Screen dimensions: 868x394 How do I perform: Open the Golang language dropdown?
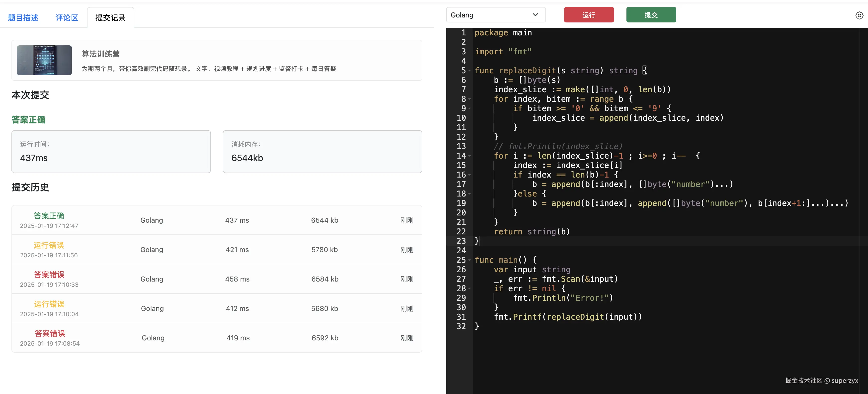click(495, 15)
